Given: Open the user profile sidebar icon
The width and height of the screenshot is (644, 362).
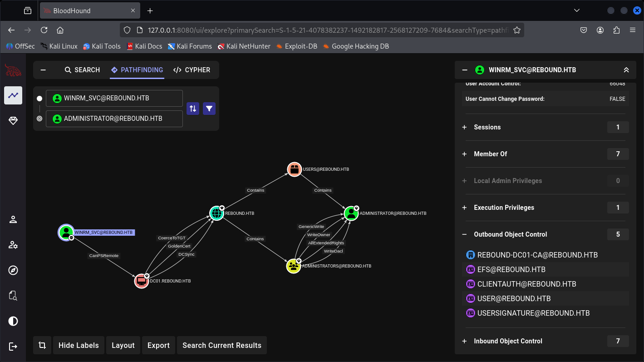Looking at the screenshot, I should pyautogui.click(x=13, y=220).
